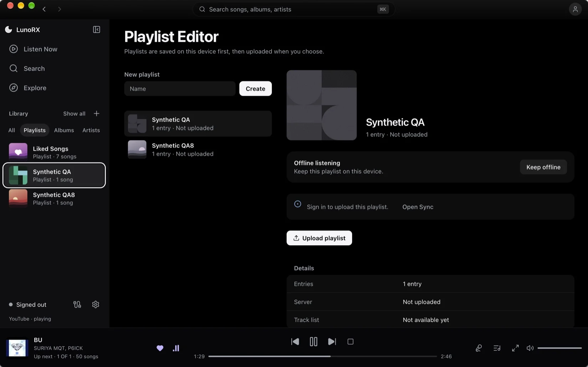588x367 pixels.
Task: Switch to Artists library tab
Action: click(91, 130)
